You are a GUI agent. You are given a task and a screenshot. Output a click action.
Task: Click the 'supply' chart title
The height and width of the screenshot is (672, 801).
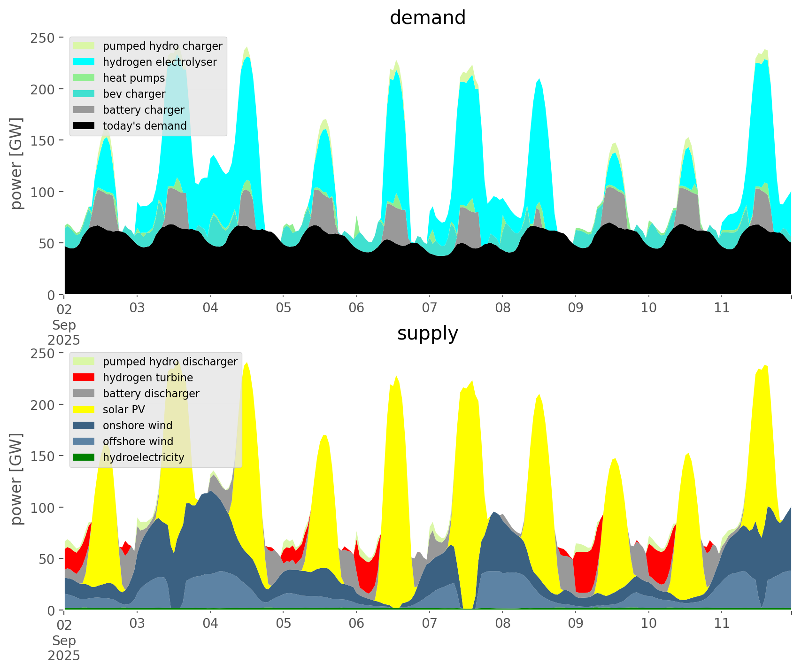click(427, 333)
